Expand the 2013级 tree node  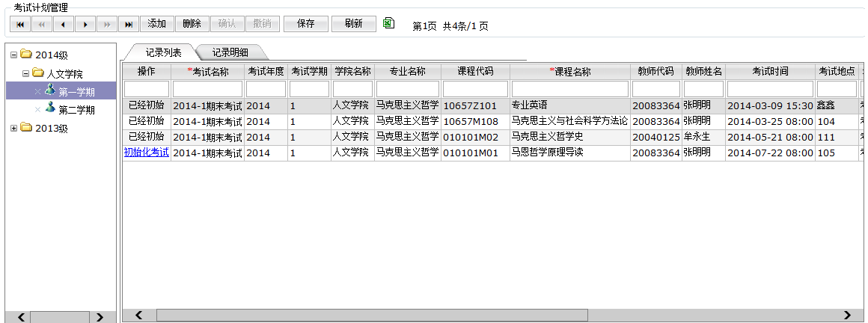click(13, 128)
